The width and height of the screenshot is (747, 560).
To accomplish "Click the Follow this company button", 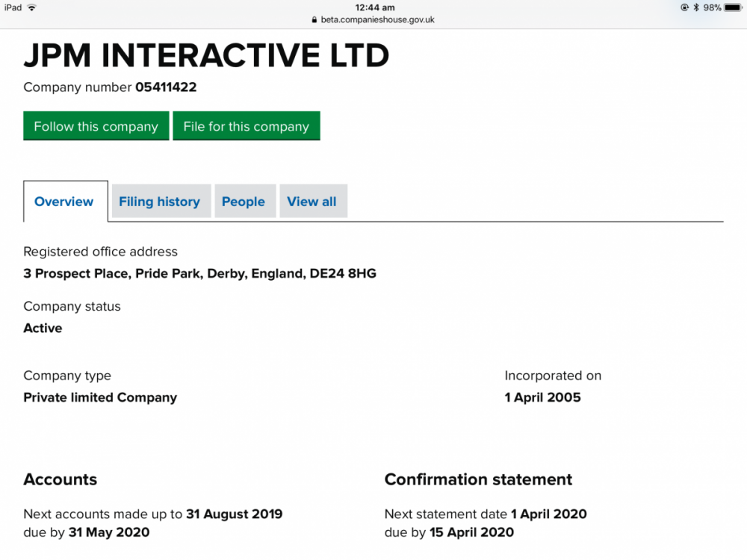I will pos(96,125).
